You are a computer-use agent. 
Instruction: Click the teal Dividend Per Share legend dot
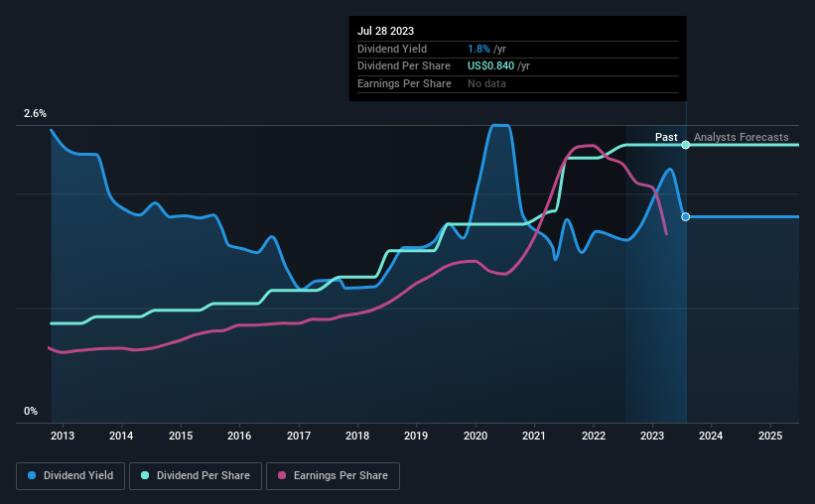[x=145, y=475]
